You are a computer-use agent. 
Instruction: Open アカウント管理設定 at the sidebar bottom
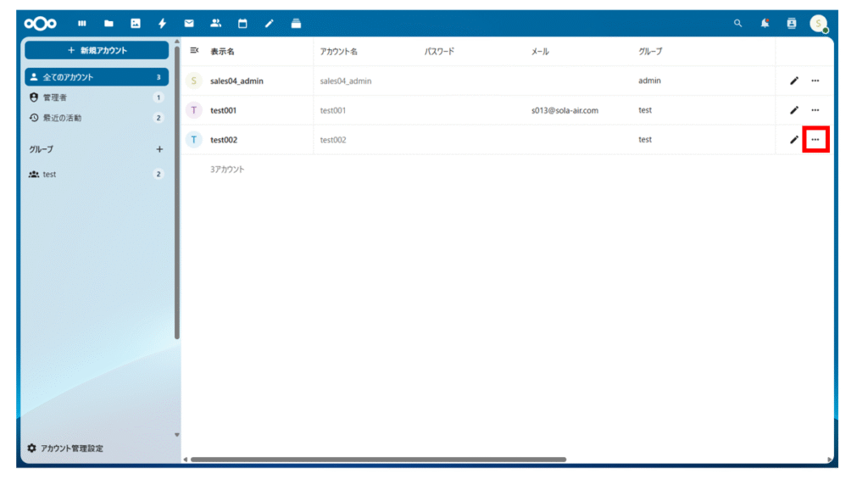(72, 448)
